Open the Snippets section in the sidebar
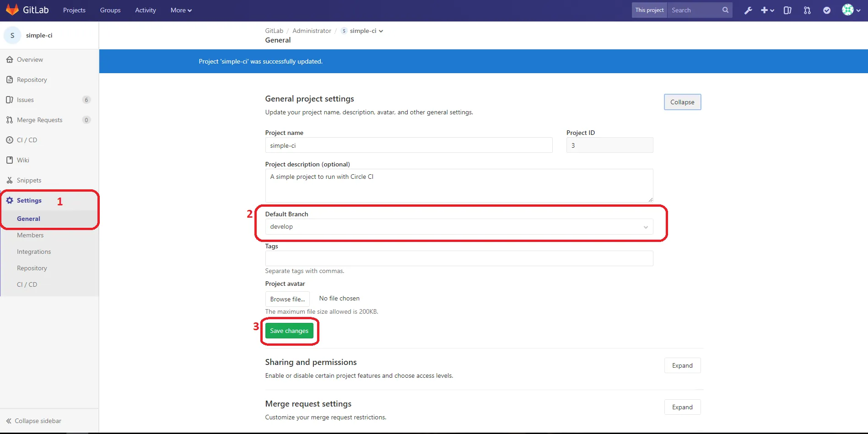This screenshot has width=868, height=434. pos(29,180)
